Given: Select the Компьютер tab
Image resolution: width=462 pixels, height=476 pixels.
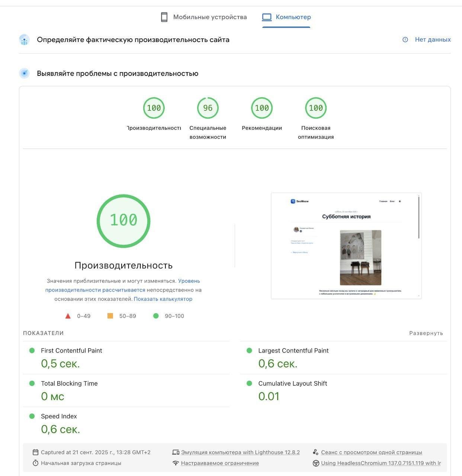Looking at the screenshot, I should click(x=293, y=17).
